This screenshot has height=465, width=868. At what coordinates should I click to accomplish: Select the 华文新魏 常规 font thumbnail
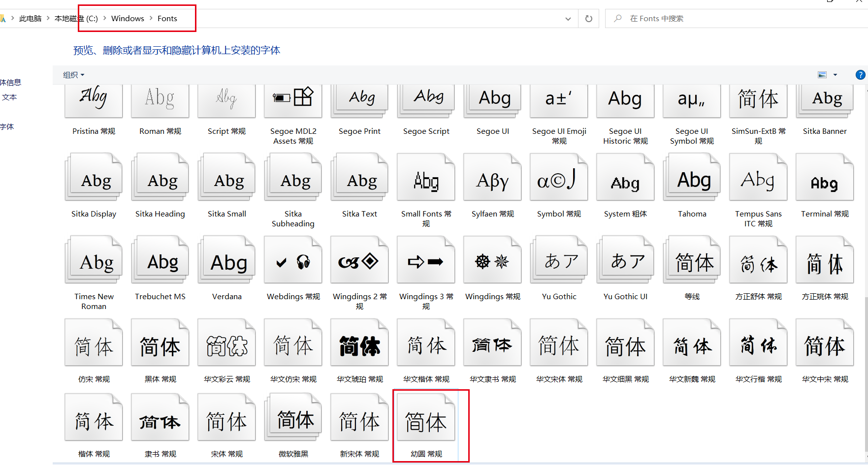tap(692, 342)
